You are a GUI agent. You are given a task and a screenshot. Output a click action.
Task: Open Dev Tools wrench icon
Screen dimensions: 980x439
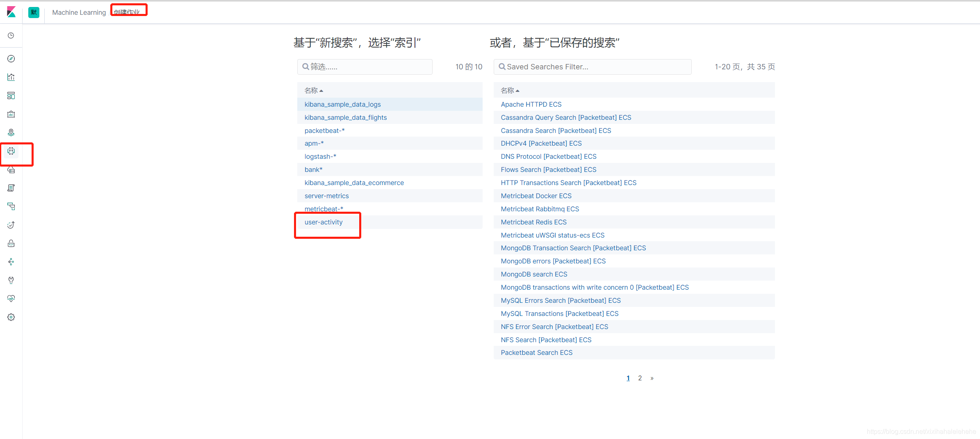coord(11,280)
